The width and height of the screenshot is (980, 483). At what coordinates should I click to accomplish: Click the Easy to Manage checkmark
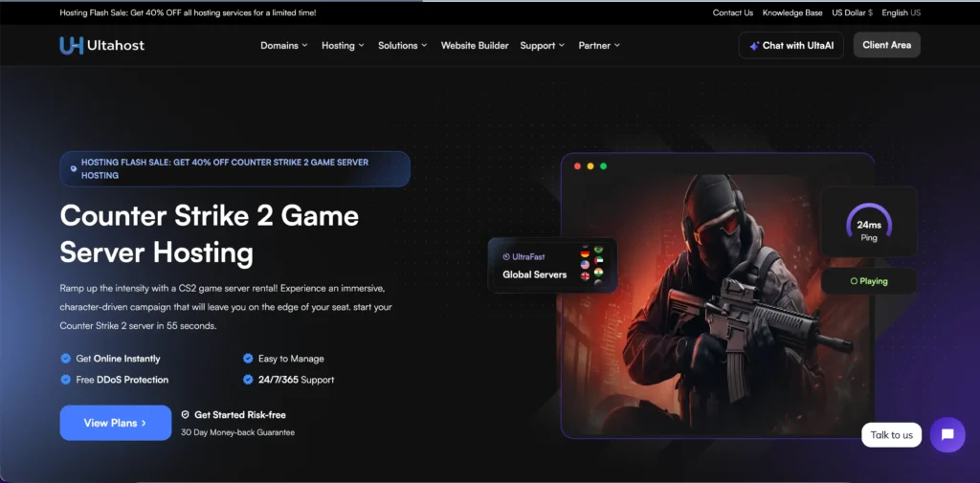pyautogui.click(x=248, y=359)
